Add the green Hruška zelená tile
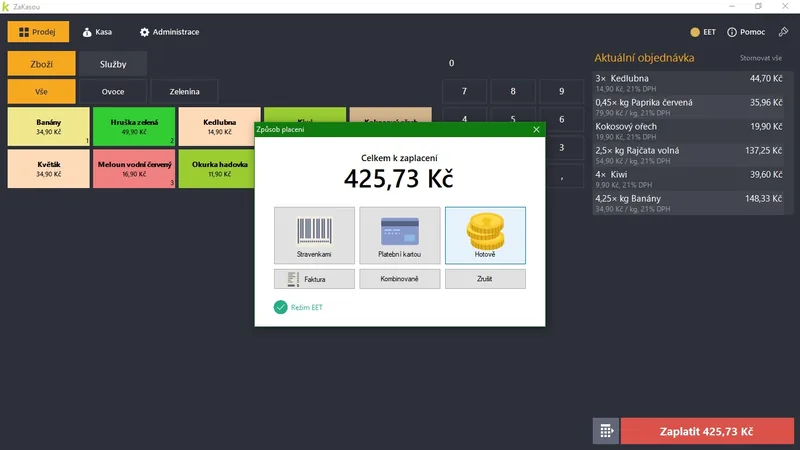The width and height of the screenshot is (800, 450). click(134, 127)
